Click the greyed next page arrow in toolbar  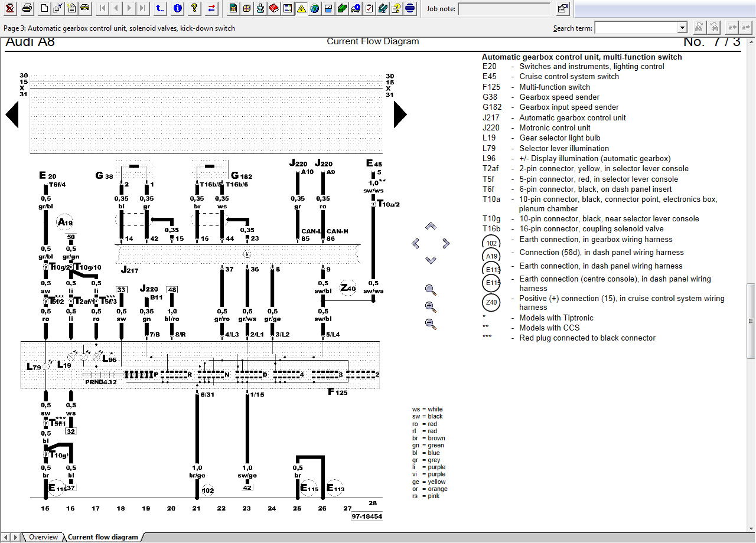click(x=129, y=8)
